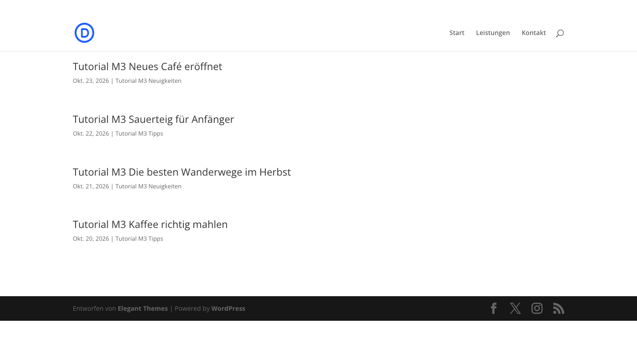Open Neuigkeiten category under Wanderwege post
Image resolution: width=637 pixels, height=364 pixels.
pos(148,186)
